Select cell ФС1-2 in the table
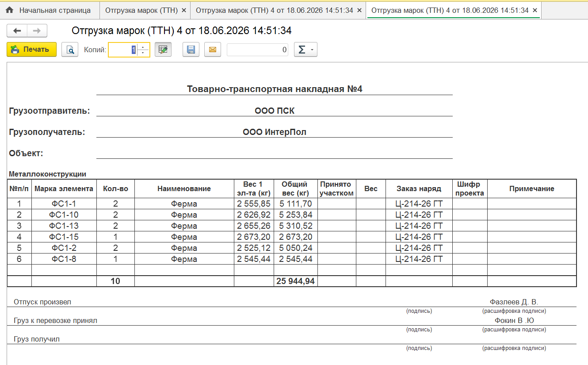 pos(64,248)
